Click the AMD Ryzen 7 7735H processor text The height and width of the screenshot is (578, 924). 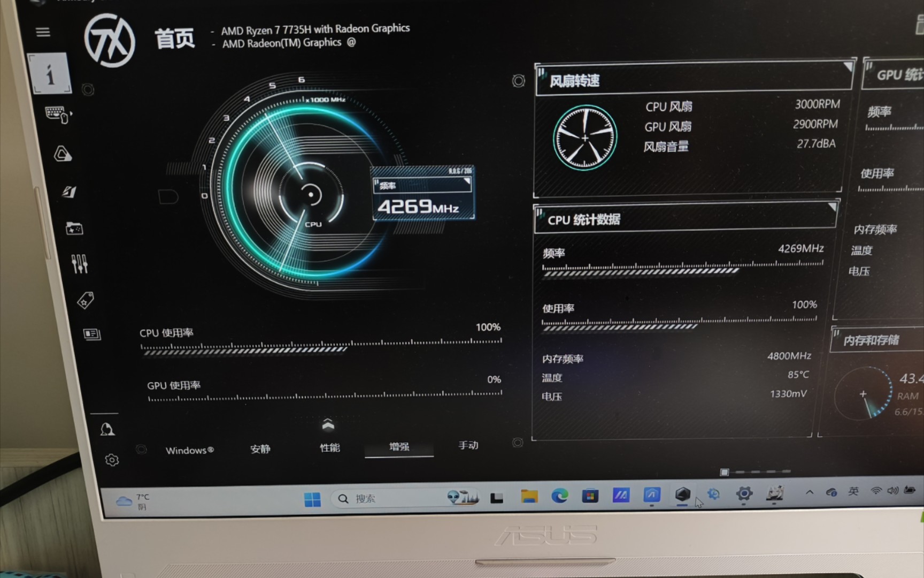[315, 29]
